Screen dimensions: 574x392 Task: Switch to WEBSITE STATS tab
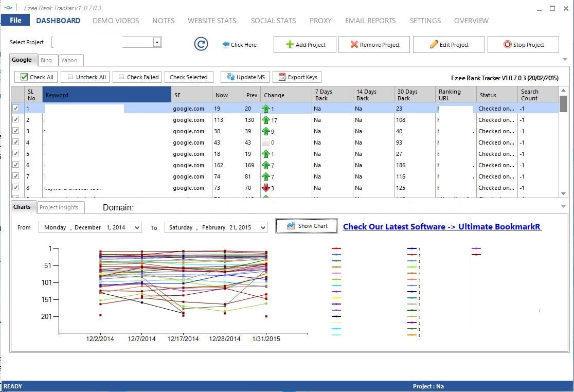pyautogui.click(x=212, y=21)
